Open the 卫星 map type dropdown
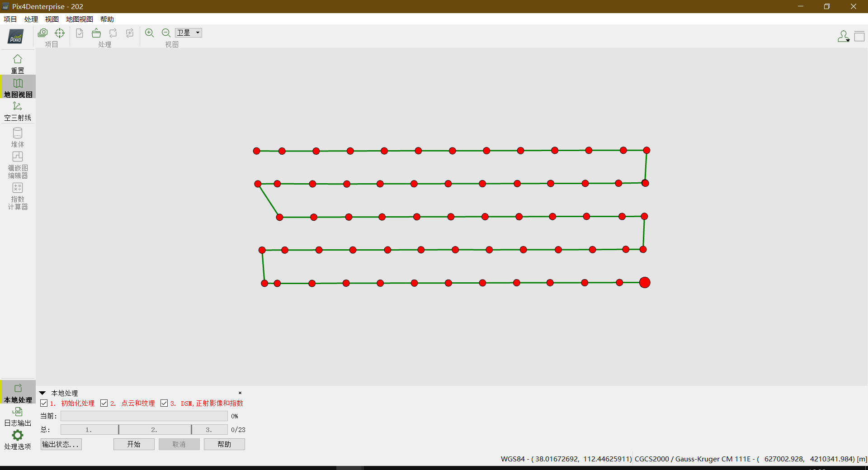Image resolution: width=868 pixels, height=470 pixels. point(189,33)
